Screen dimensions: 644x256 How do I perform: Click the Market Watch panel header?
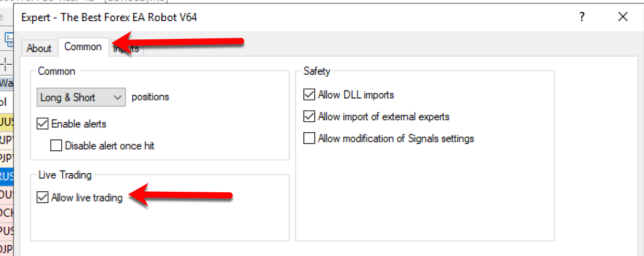7,83
